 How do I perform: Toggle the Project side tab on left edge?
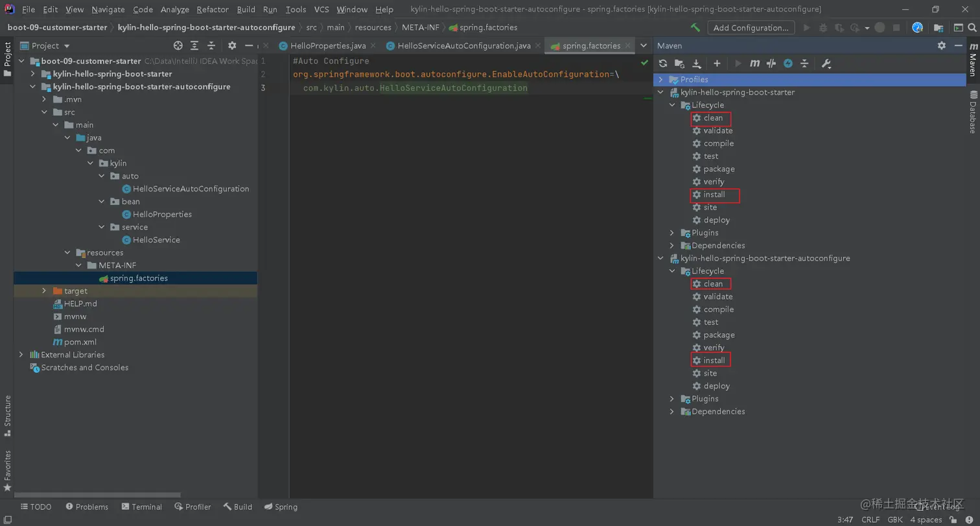point(7,59)
